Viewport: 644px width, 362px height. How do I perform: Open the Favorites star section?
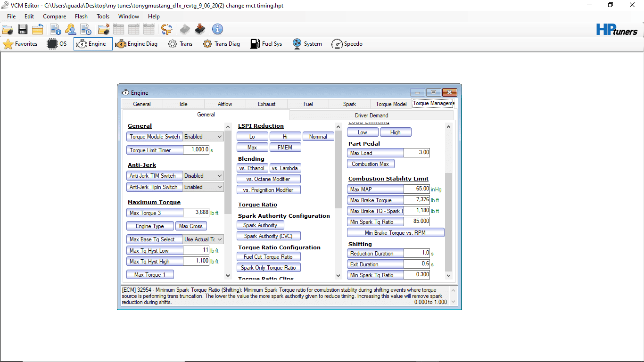click(20, 44)
